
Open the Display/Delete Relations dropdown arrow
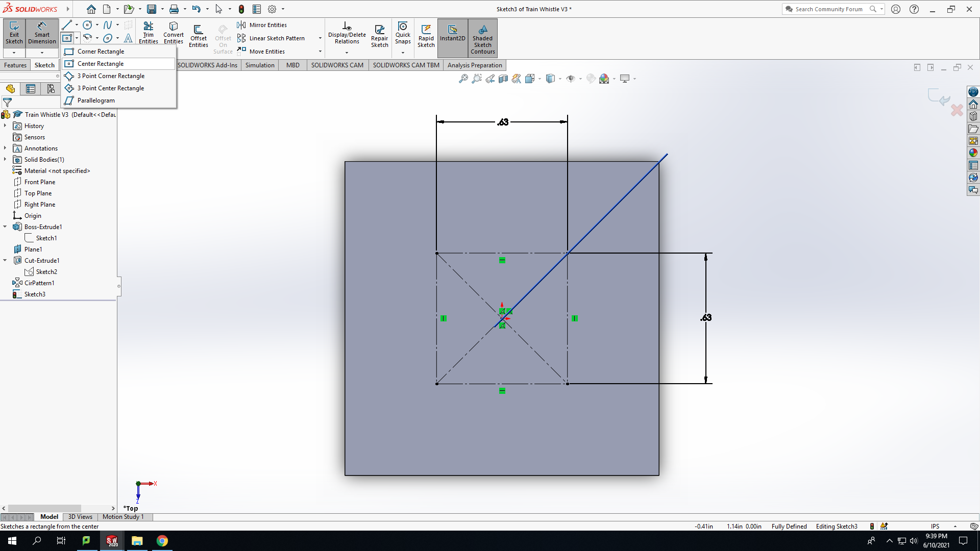pyautogui.click(x=347, y=53)
